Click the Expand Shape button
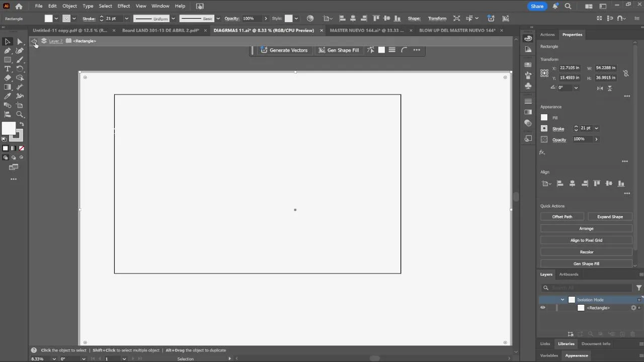 610,217
